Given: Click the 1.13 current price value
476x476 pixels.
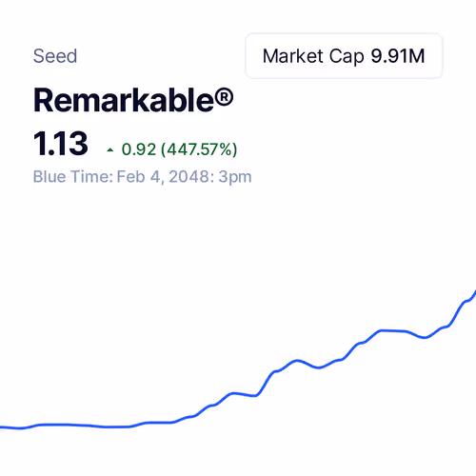Looking at the screenshot, I should tap(60, 144).
